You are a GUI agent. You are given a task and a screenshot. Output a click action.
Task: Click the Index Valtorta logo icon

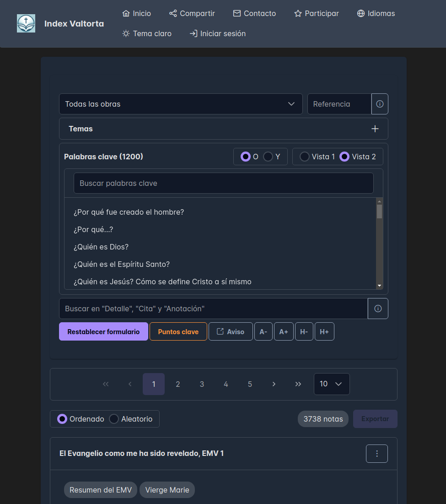click(26, 23)
